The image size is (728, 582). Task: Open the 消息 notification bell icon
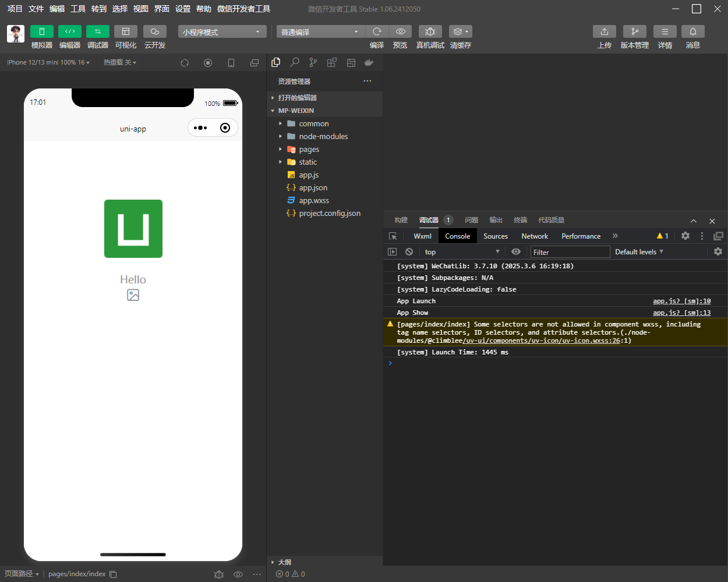pos(693,31)
